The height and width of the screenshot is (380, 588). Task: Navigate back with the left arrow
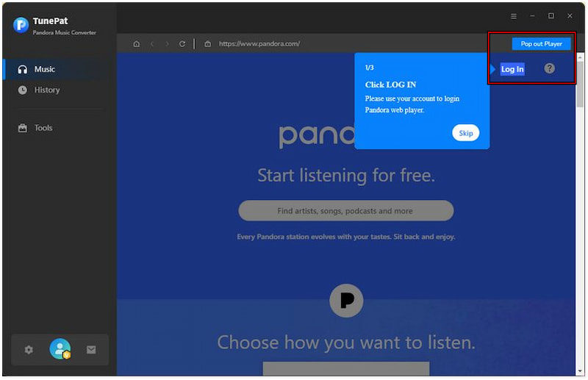coord(152,44)
